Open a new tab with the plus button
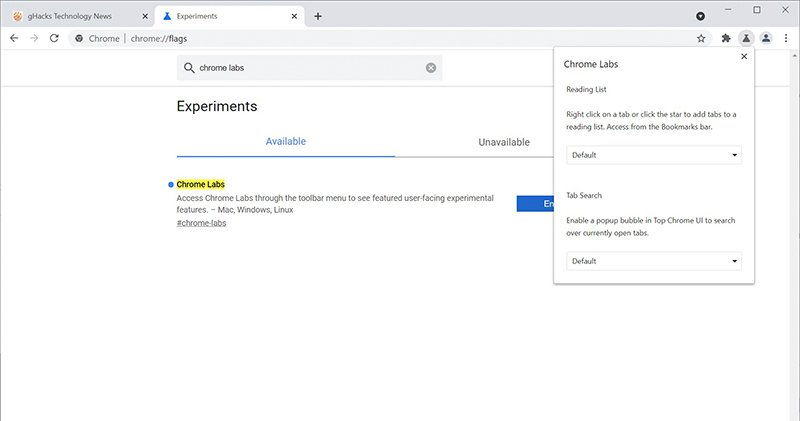This screenshot has height=421, width=800. [x=318, y=16]
